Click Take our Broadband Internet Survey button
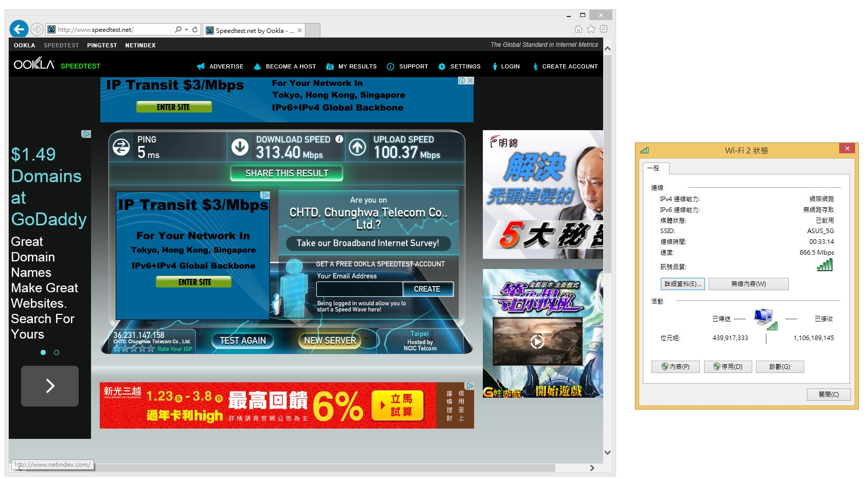This screenshot has width=868, height=479. coord(368,243)
